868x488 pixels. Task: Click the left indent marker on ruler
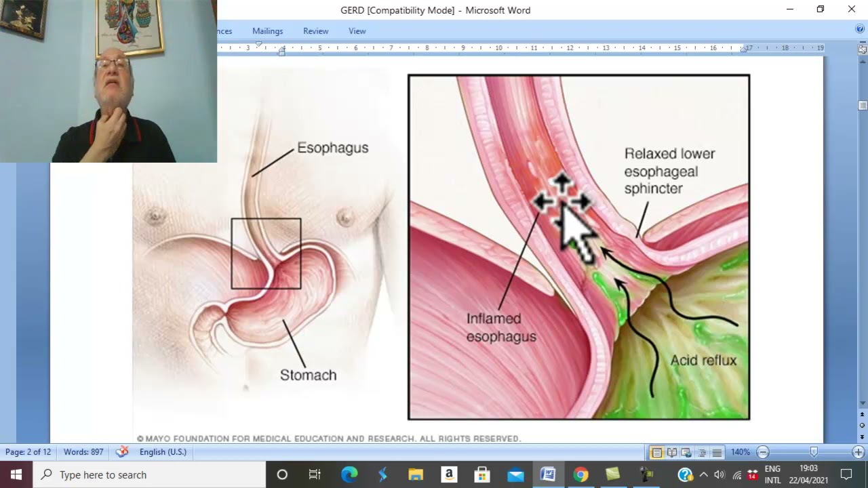click(x=281, y=51)
